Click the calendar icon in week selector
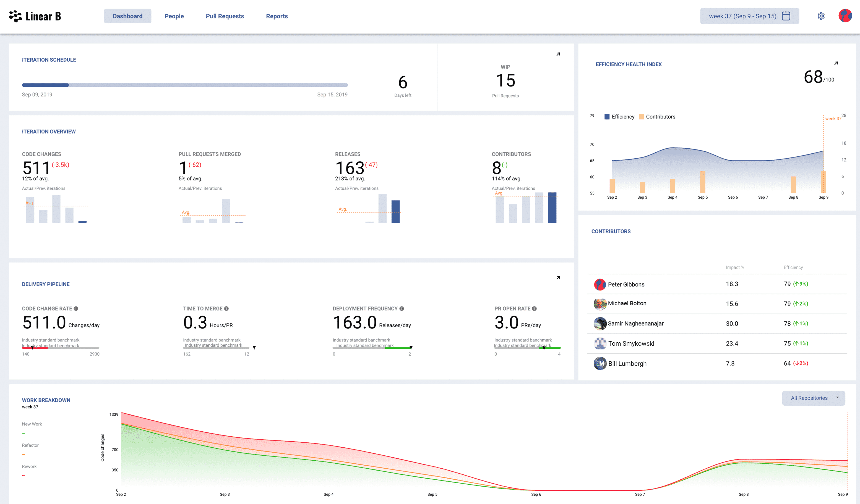860x504 pixels. click(786, 16)
